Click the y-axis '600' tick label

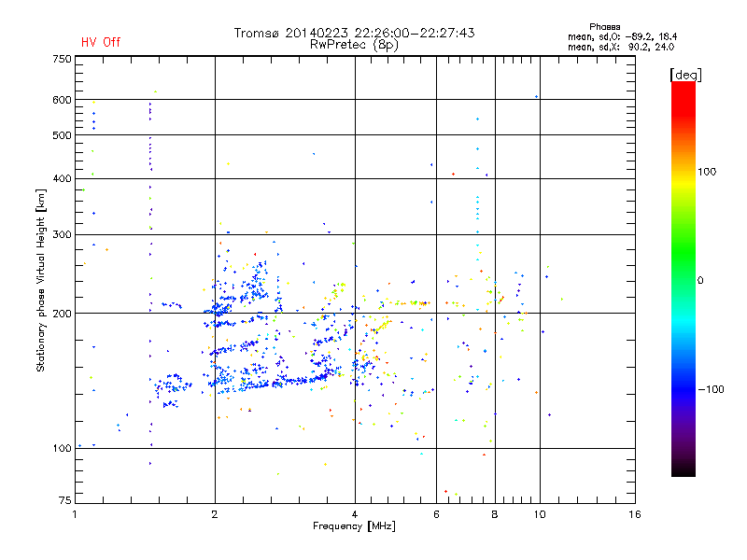click(62, 100)
